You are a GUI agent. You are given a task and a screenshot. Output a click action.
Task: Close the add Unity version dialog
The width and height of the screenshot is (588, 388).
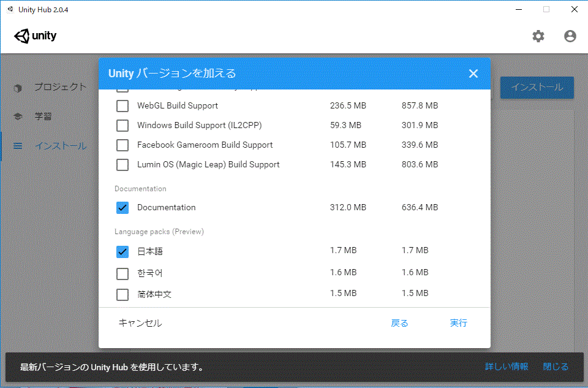tap(473, 74)
